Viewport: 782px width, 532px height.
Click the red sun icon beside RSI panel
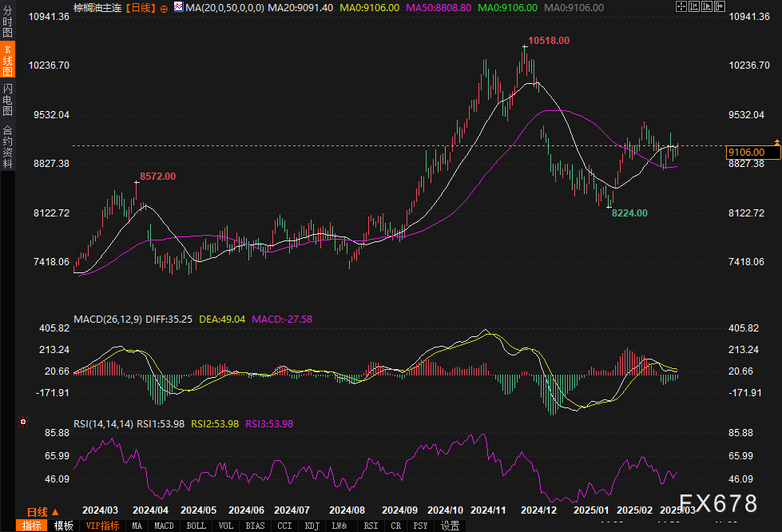(x=23, y=421)
